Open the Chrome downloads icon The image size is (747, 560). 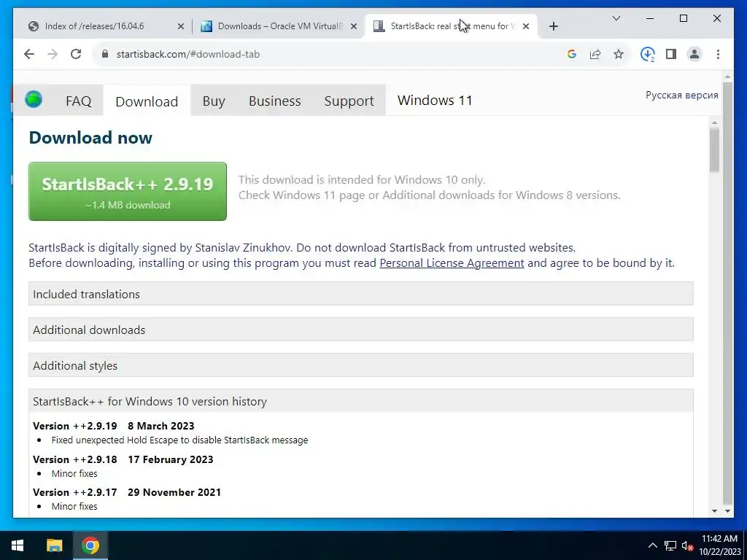click(648, 54)
